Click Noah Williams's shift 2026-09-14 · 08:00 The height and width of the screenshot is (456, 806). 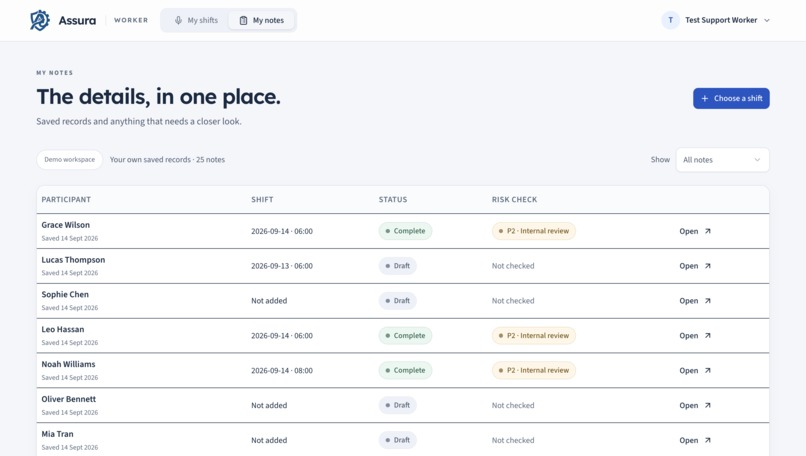point(282,371)
